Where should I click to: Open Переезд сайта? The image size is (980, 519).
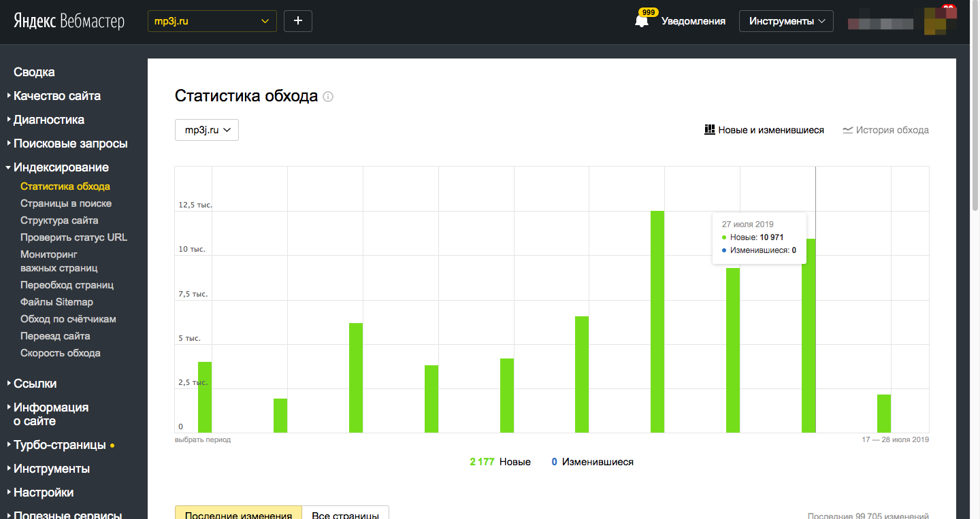pyautogui.click(x=55, y=336)
